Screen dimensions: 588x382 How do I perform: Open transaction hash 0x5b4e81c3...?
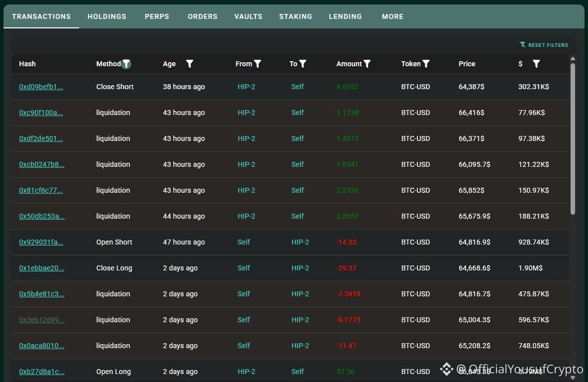(x=42, y=294)
